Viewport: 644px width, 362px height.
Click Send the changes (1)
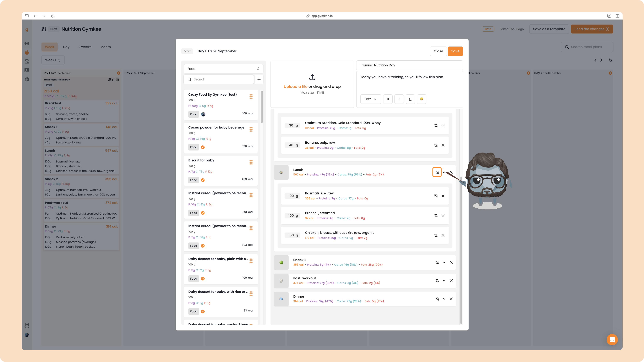pos(592,29)
